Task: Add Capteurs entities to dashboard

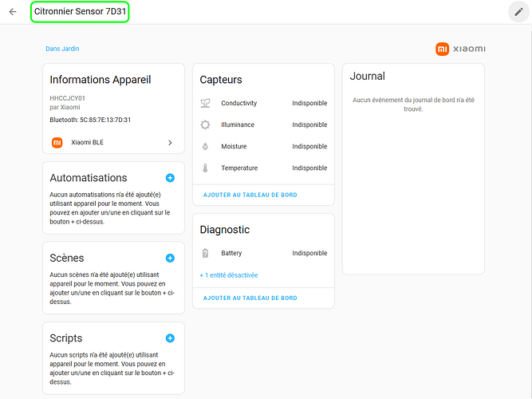Action: pyautogui.click(x=250, y=195)
